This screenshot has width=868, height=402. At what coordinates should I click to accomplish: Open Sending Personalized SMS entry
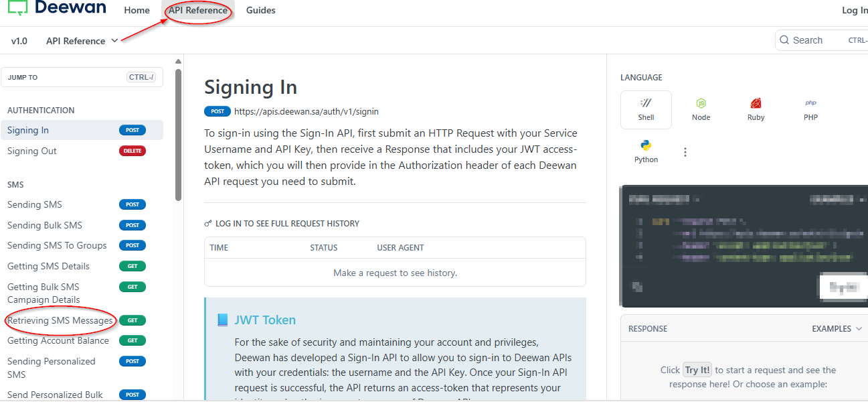pyautogui.click(x=82, y=368)
